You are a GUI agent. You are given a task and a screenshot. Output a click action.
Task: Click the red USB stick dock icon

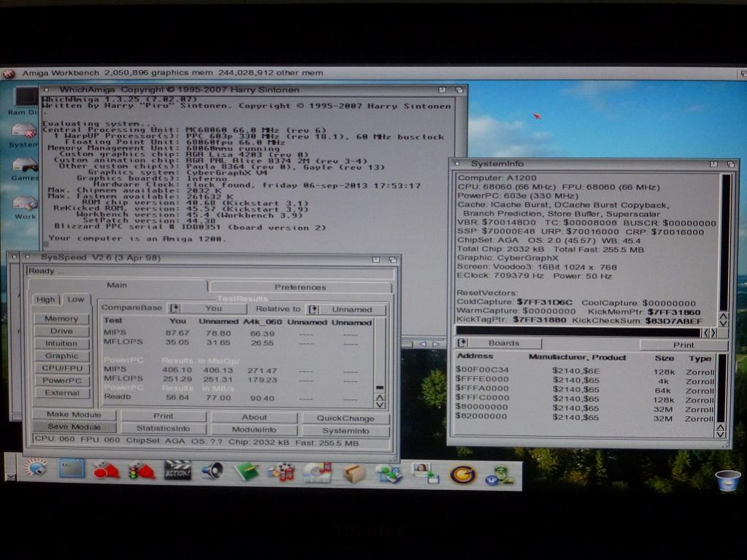click(x=106, y=469)
